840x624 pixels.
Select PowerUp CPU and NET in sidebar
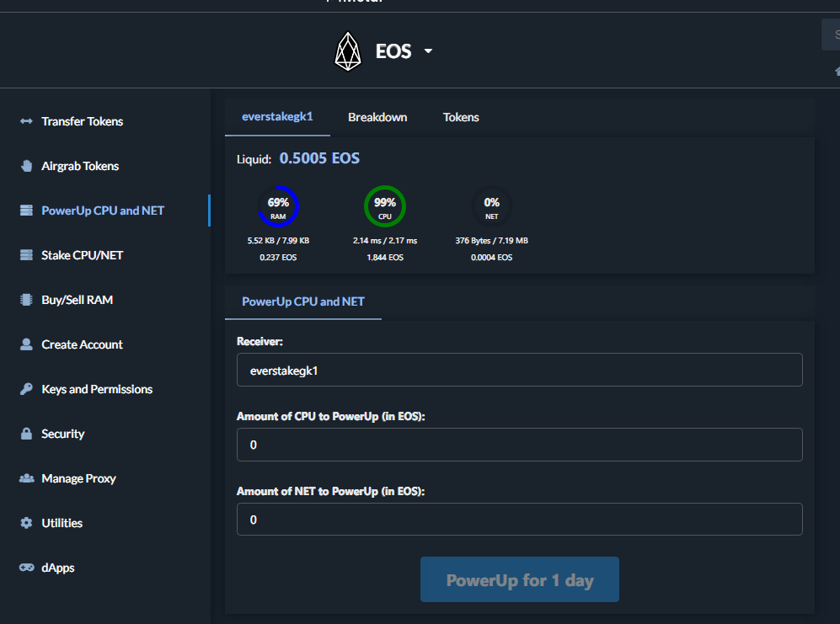tap(103, 211)
